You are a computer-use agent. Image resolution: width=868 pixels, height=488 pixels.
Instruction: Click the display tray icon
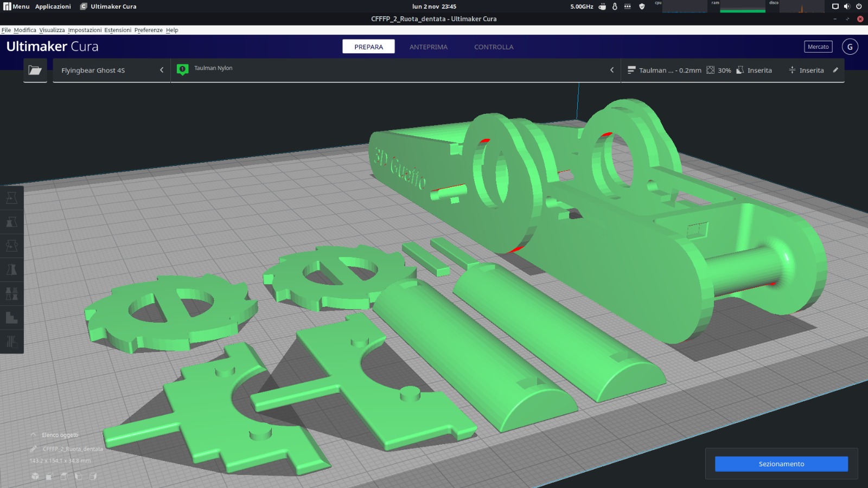(835, 7)
